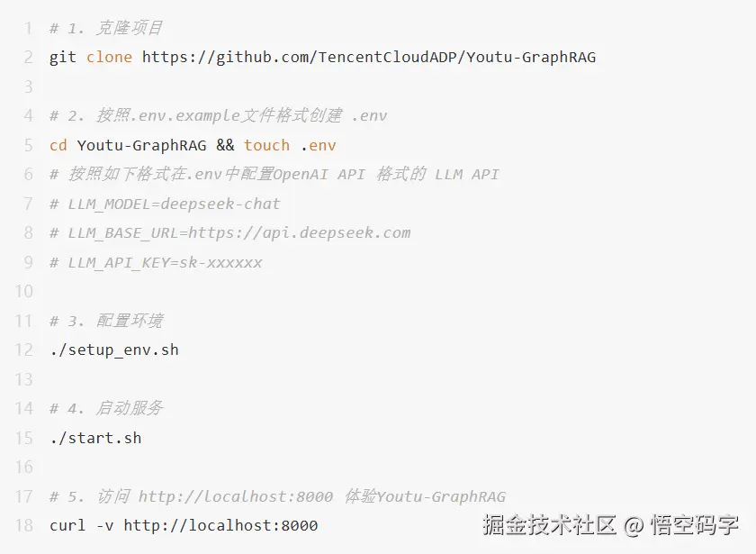Click the word clone on line 2

click(x=109, y=57)
